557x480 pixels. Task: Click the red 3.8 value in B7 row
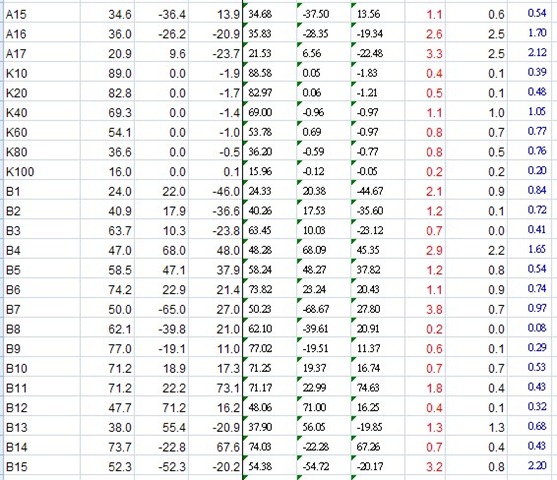click(434, 309)
